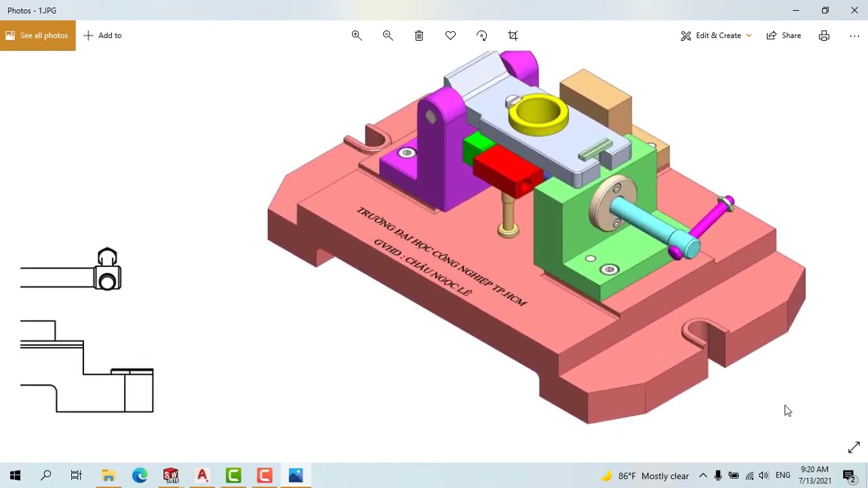868x488 pixels.
Task: Delete the photo with trash icon
Action: [x=419, y=35]
